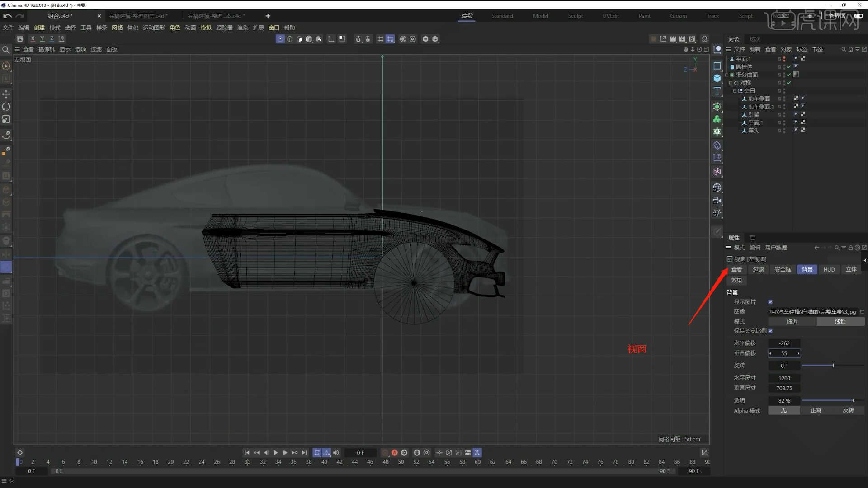Open the 网格 menu in the menu bar
Image resolution: width=868 pixels, height=488 pixels.
coord(117,28)
